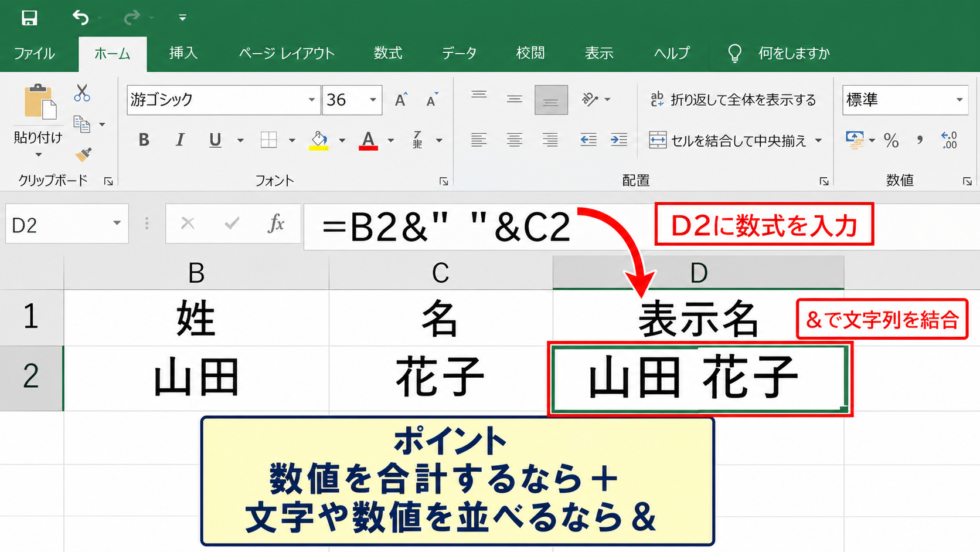Open the 標準 number format dropdown

pos(959,100)
